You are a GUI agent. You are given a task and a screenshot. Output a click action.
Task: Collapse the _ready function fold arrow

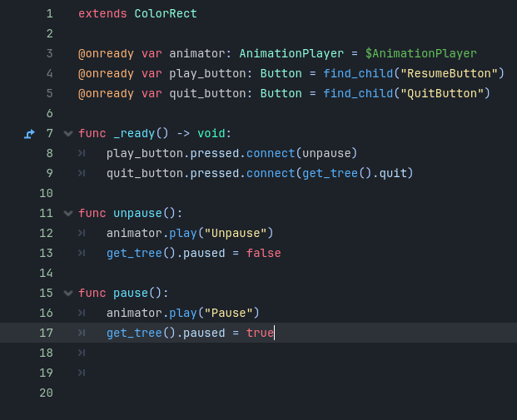[x=68, y=133]
